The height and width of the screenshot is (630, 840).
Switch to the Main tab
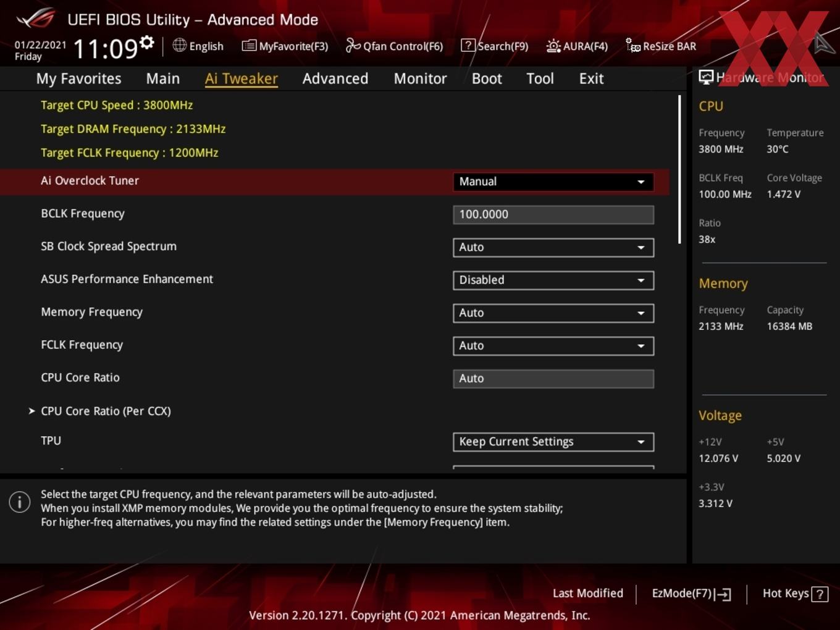pos(163,78)
